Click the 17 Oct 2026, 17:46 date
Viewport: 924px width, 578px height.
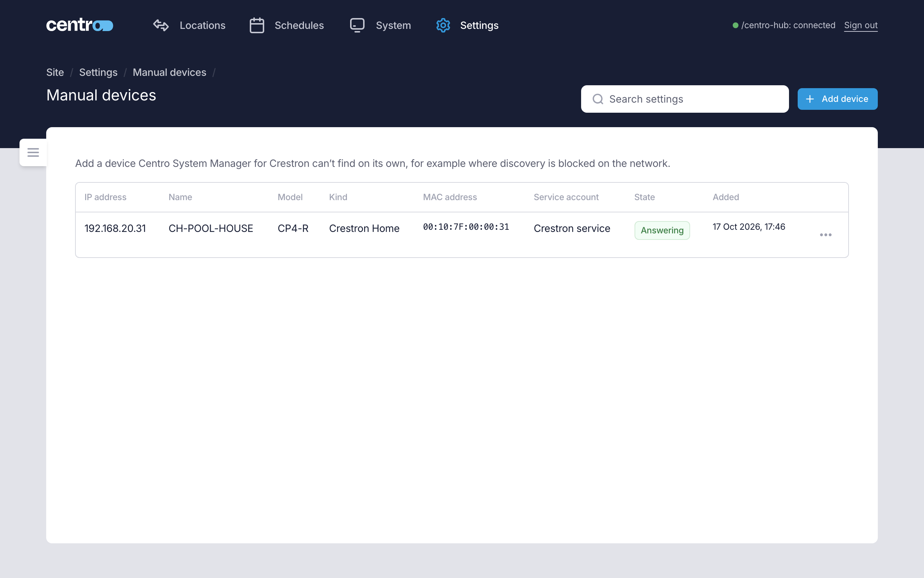pyautogui.click(x=749, y=227)
